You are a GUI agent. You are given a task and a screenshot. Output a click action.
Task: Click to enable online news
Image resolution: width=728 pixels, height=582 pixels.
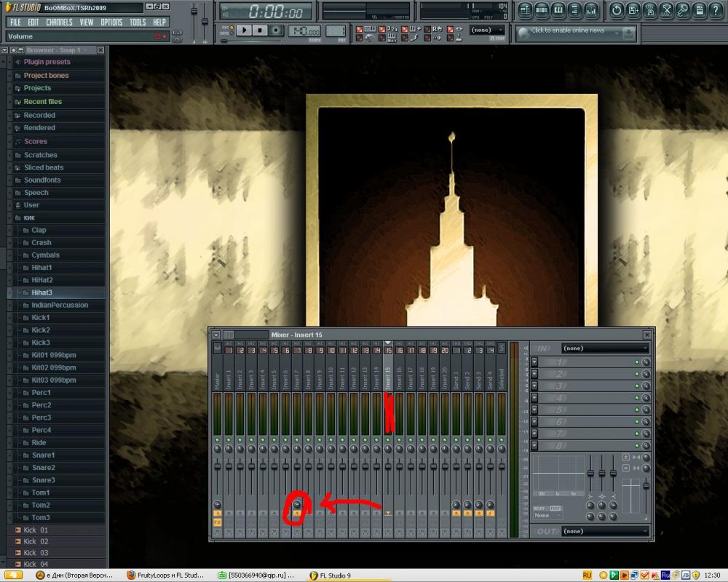pyautogui.click(x=567, y=31)
